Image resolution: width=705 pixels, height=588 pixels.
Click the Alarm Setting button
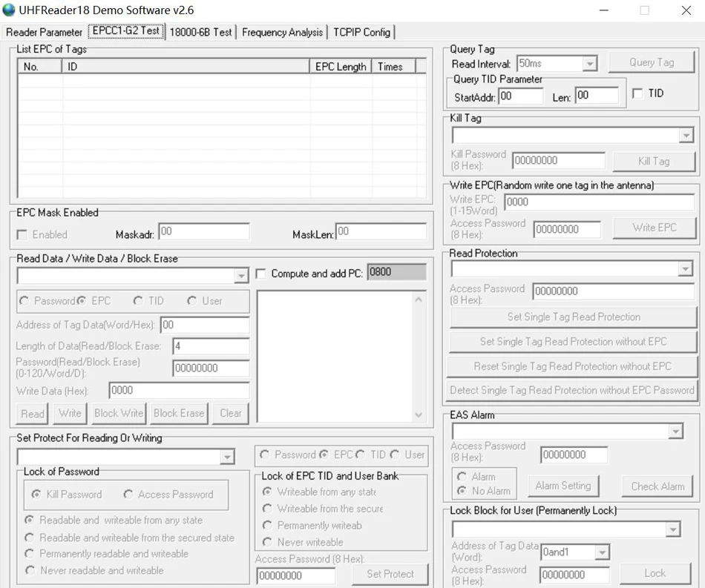click(563, 486)
